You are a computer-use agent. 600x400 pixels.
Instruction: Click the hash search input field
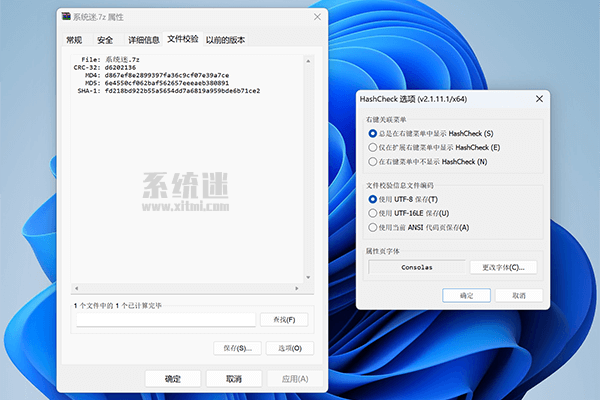pos(166,320)
